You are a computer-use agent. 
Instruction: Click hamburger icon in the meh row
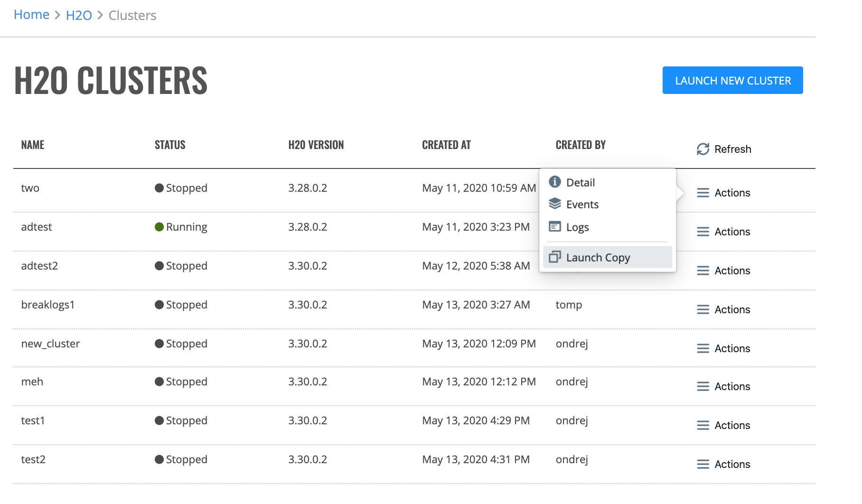point(703,386)
